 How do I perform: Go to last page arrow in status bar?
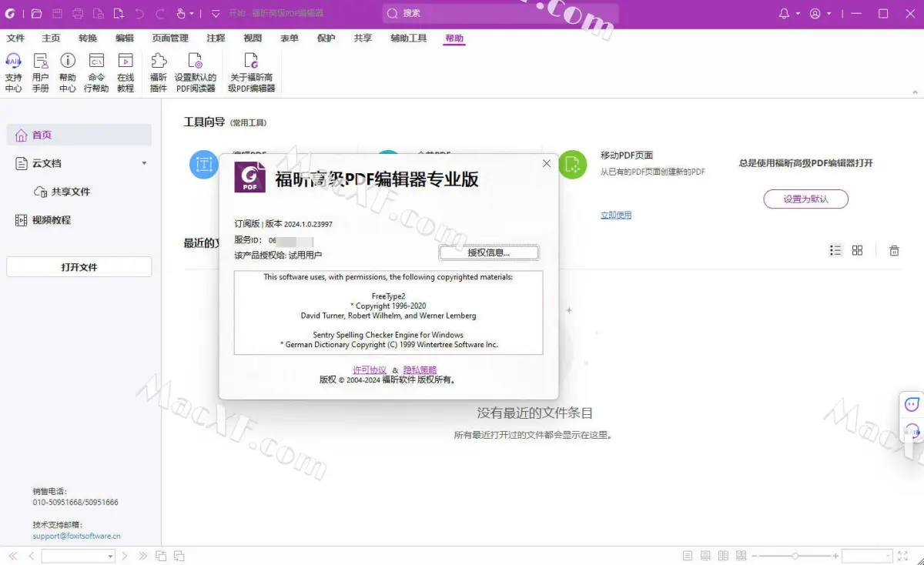point(143,556)
